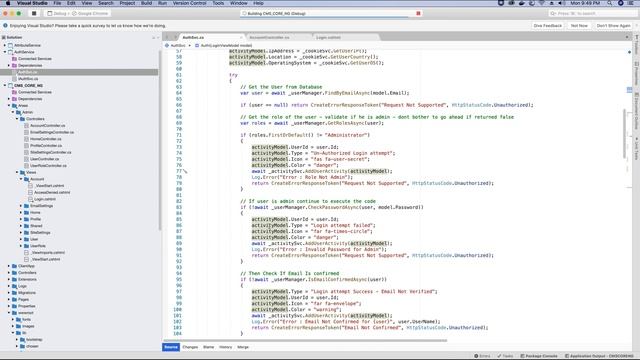640x360 pixels.
Task: Click the Give Feedback button
Action: (x=548, y=25)
